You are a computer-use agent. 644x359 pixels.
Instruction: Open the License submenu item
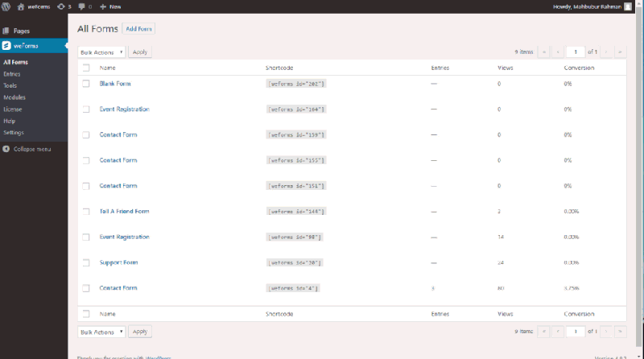pyautogui.click(x=13, y=109)
